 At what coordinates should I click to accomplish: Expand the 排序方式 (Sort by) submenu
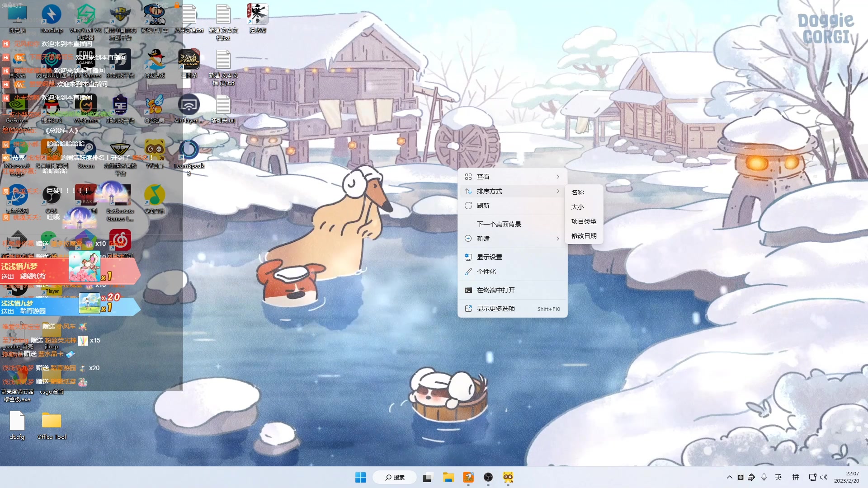512,191
